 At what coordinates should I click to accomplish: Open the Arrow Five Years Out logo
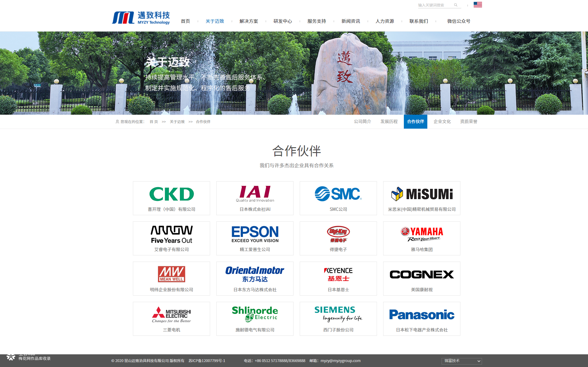pyautogui.click(x=171, y=235)
